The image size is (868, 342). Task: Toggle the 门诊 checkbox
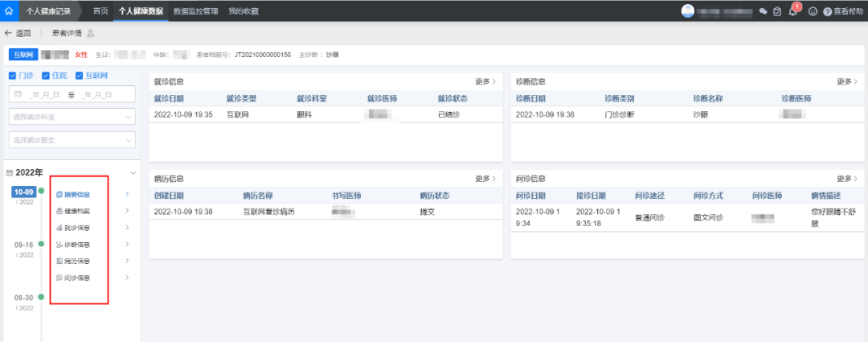[12, 76]
